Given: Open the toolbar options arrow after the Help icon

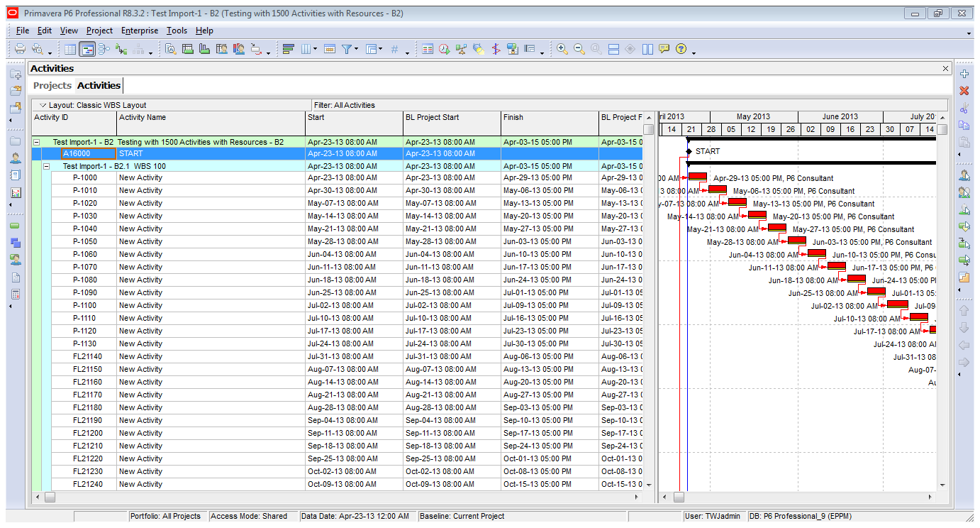Looking at the screenshot, I should [694, 53].
